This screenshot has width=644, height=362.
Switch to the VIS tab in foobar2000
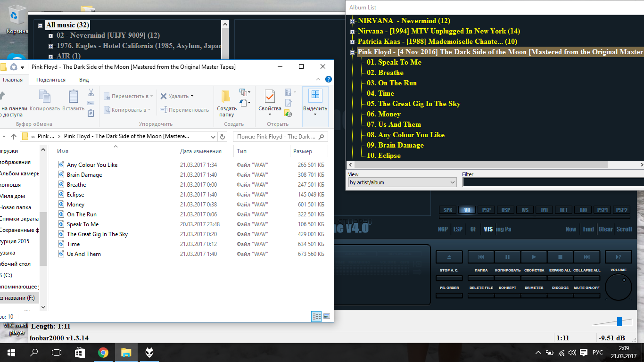[x=488, y=230]
